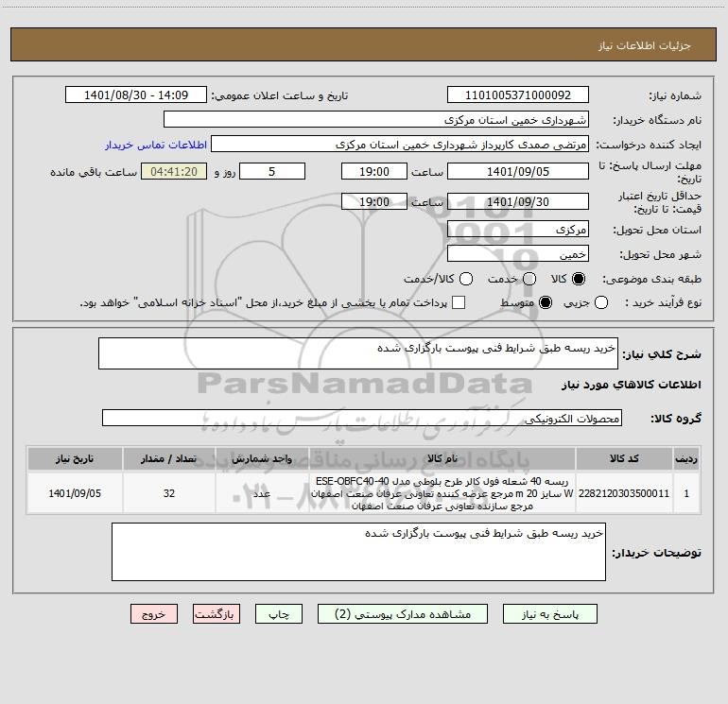Viewport: 728px width, 704px height.
Task: Choose the جزیی purchase type radio
Action: click(601, 302)
